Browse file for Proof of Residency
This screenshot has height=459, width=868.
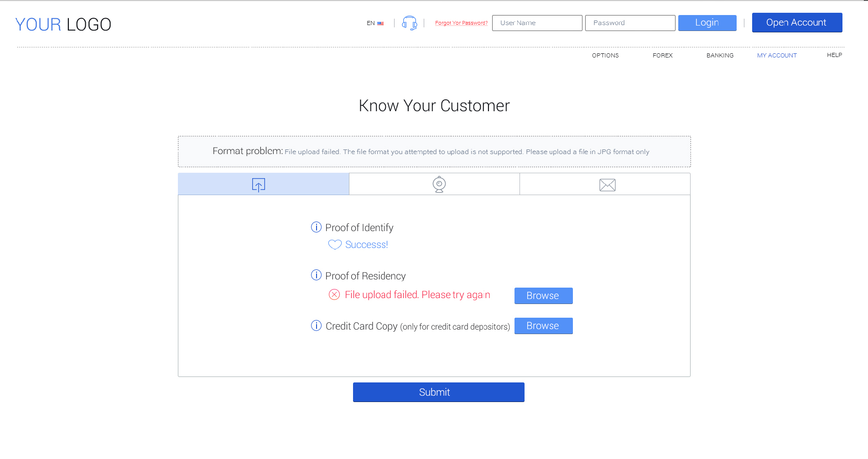(x=543, y=296)
